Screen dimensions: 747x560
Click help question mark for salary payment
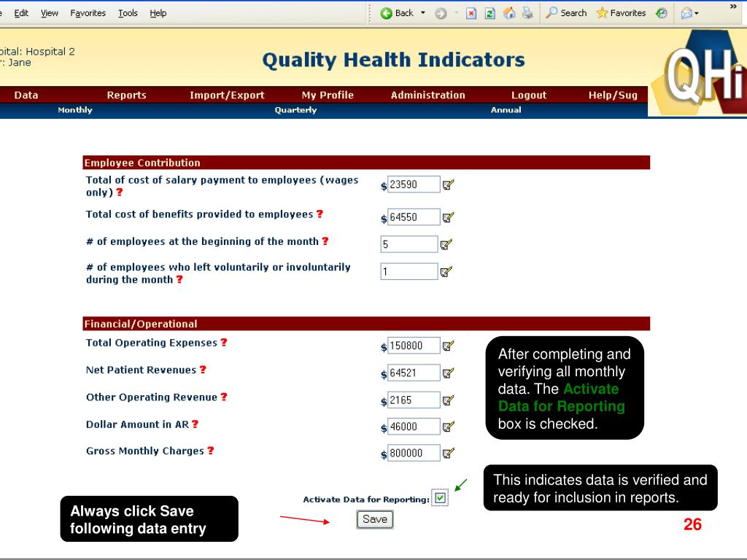pyautogui.click(x=120, y=192)
